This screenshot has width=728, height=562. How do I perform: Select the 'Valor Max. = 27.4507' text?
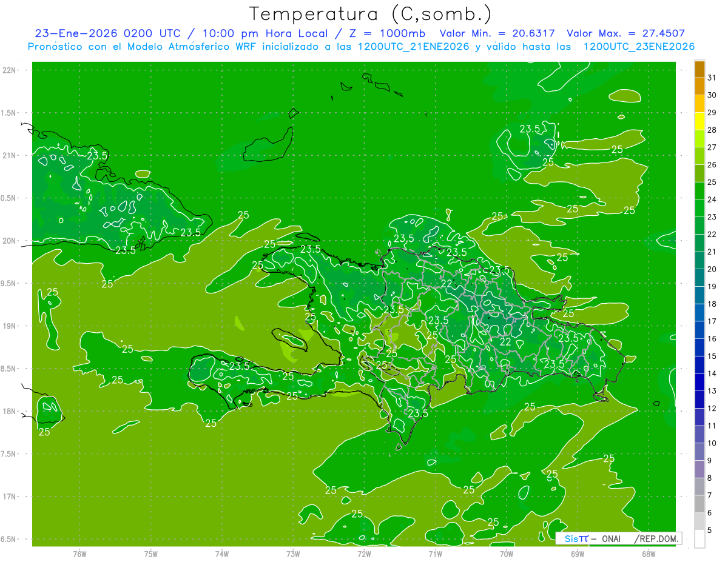[x=625, y=34]
